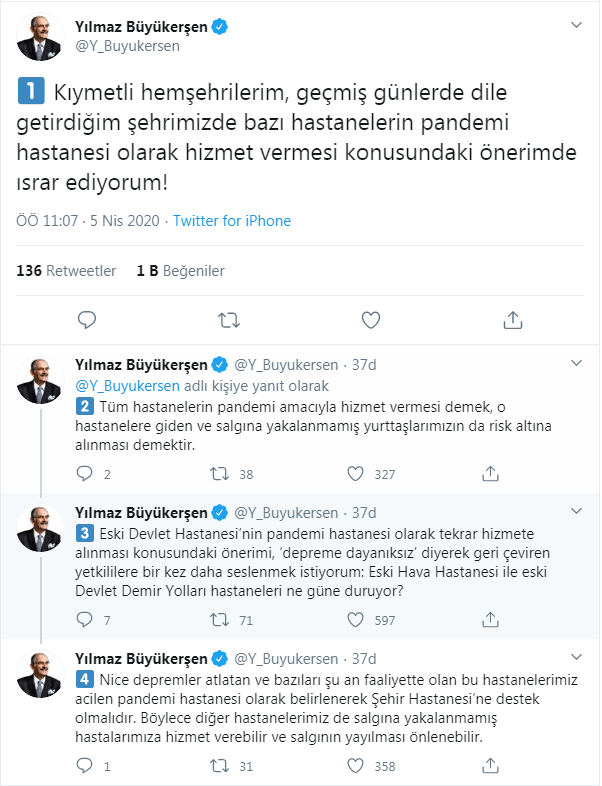This screenshot has width=602, height=786.
Task: View the 1 B Beğeniler list
Action: (180, 271)
